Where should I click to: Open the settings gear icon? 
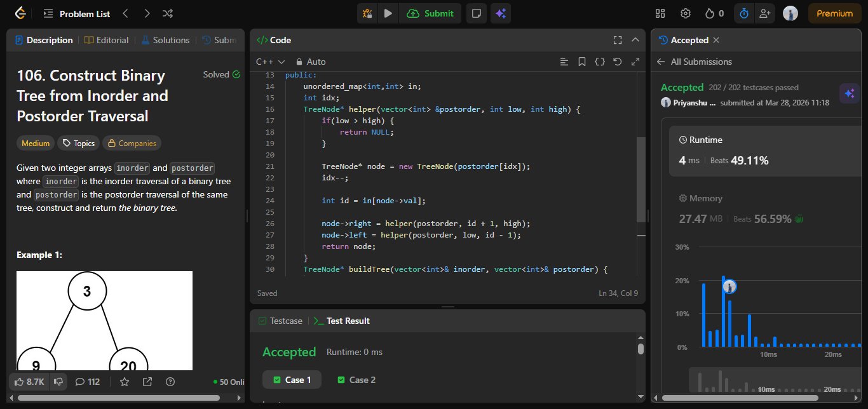[x=686, y=13]
